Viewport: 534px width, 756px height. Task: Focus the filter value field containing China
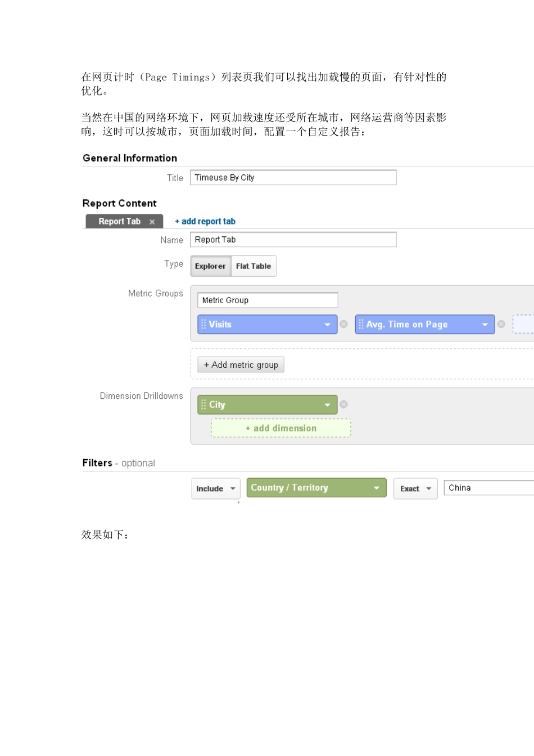[489, 488]
